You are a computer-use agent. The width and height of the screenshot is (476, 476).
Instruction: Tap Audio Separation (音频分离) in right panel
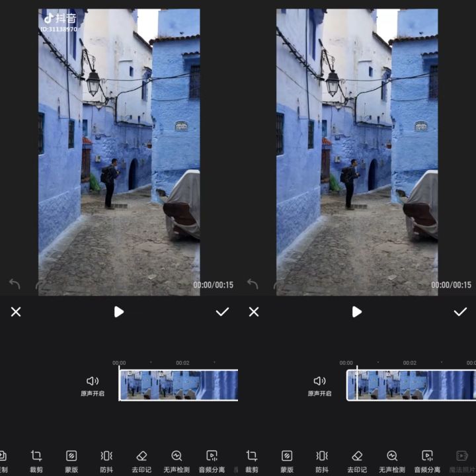pyautogui.click(x=427, y=459)
